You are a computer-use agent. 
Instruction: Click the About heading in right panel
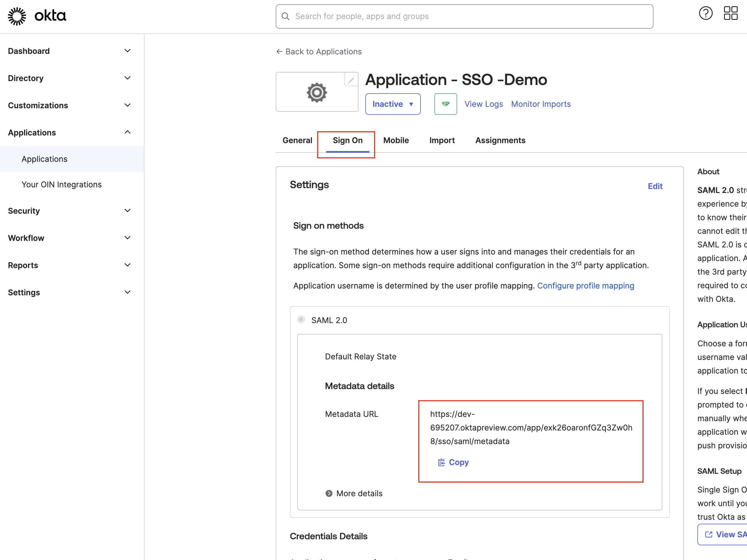coord(708,171)
